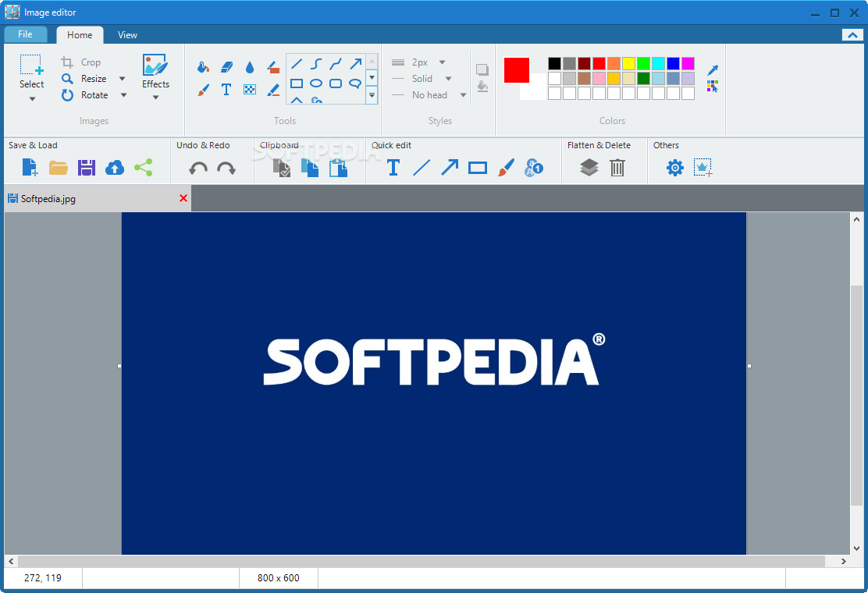
Task: Upload image to cloud
Action: pos(115,168)
